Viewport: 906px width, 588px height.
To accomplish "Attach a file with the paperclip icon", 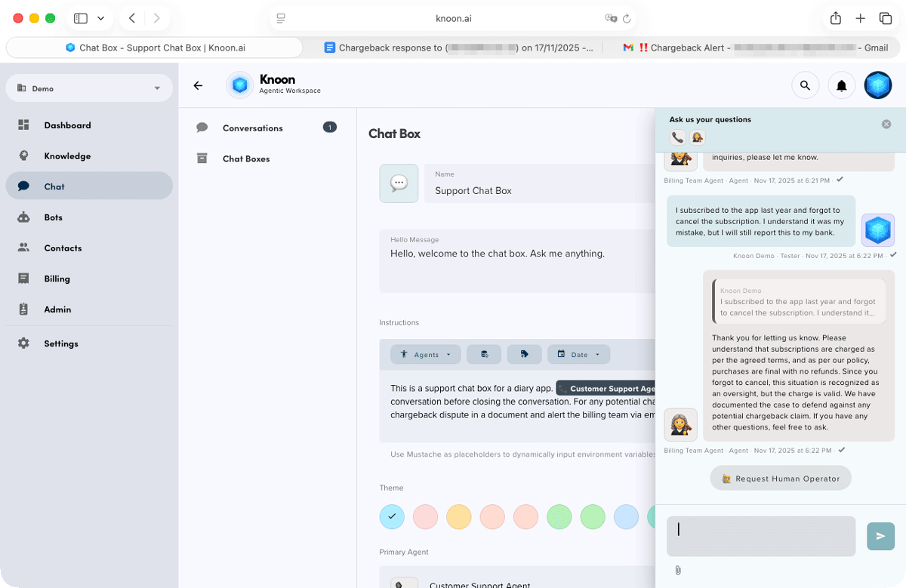I will coord(678,571).
